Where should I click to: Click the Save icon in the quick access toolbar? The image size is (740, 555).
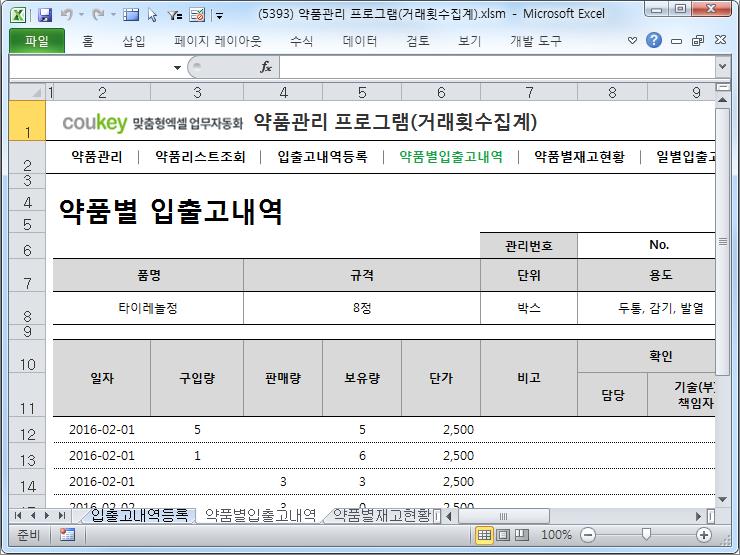tap(45, 15)
